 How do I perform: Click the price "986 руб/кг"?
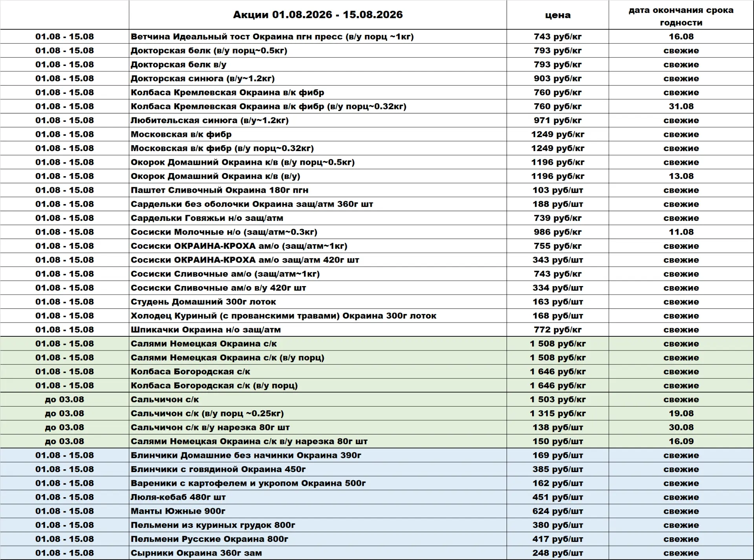(x=558, y=232)
